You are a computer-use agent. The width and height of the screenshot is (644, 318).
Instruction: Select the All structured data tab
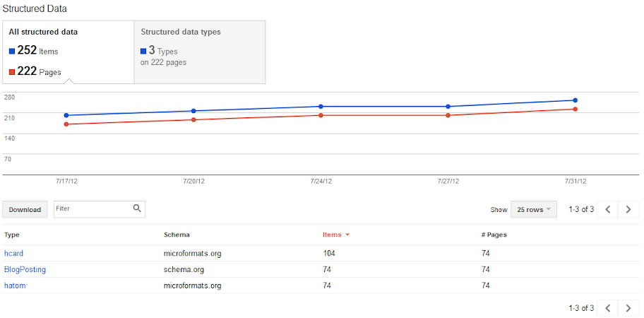point(68,52)
